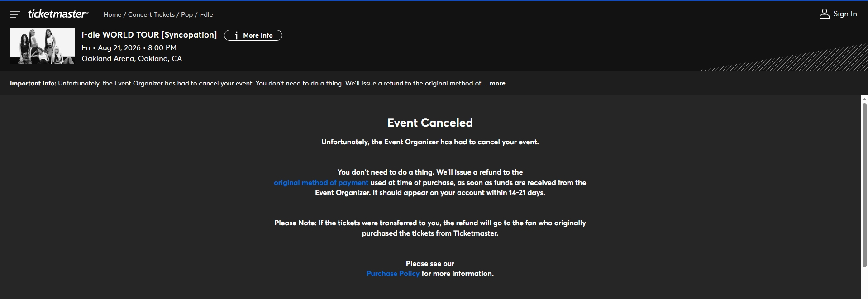The image size is (868, 299).
Task: Click the user profile icon
Action: pos(824,14)
